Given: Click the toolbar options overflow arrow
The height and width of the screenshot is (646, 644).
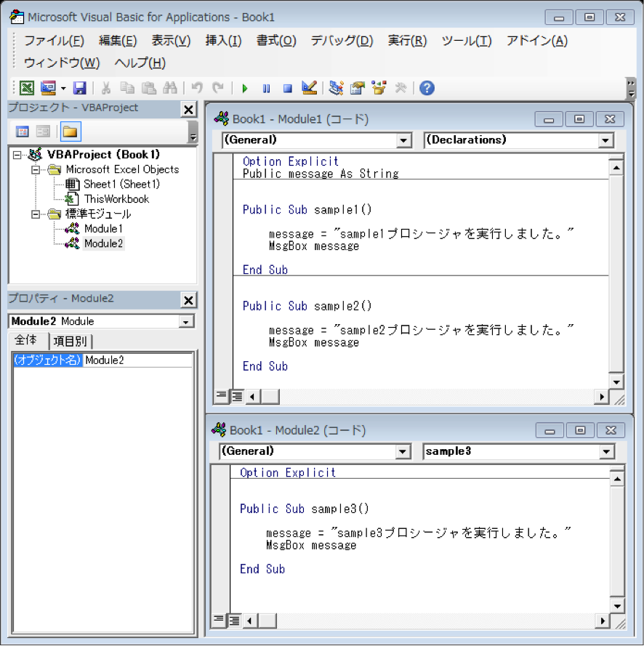Looking at the screenshot, I should (x=630, y=89).
